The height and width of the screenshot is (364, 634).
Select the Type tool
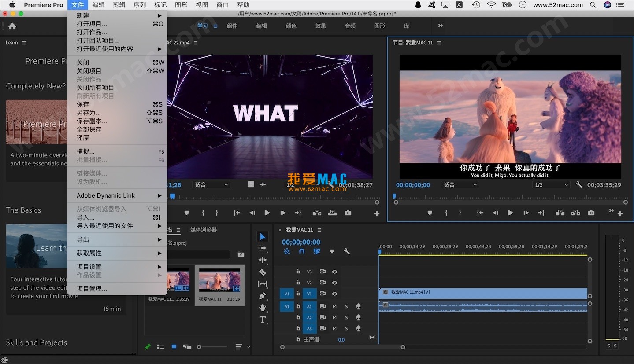coord(263,320)
